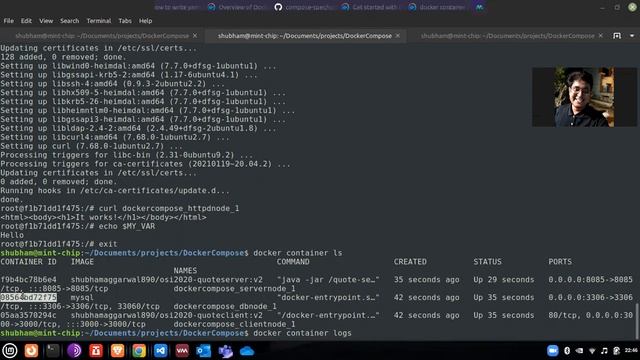Click the name dockercompose_servernode_1
This screenshot has width=640, height=360.
tap(234, 289)
